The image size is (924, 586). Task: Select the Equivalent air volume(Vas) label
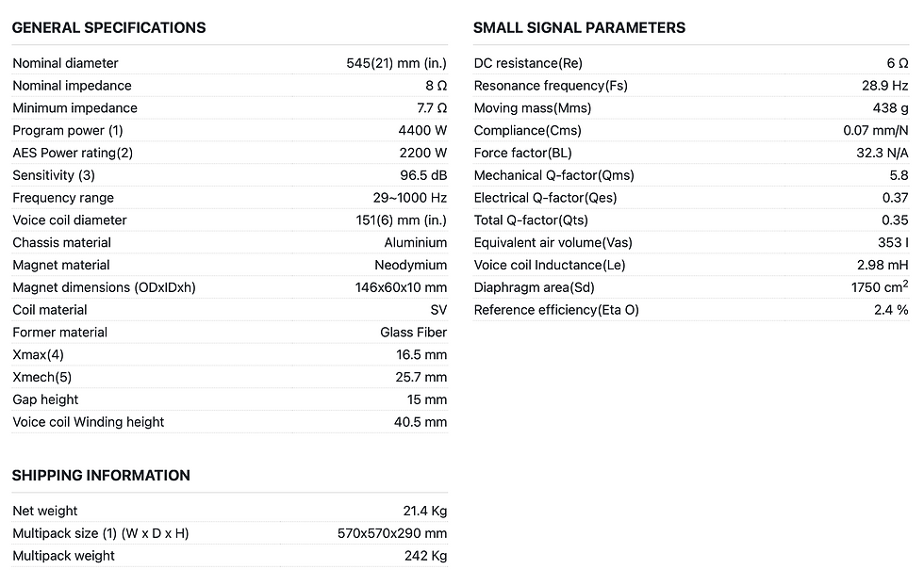pos(553,242)
